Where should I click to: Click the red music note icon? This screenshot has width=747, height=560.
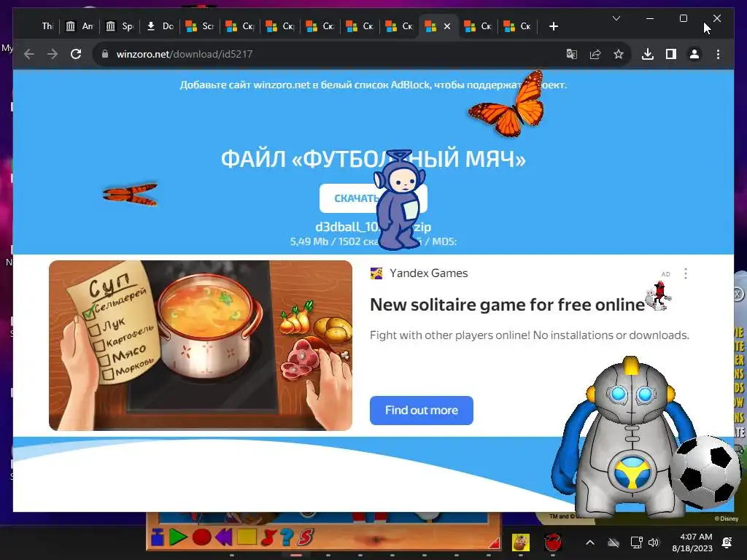[x=268, y=537]
